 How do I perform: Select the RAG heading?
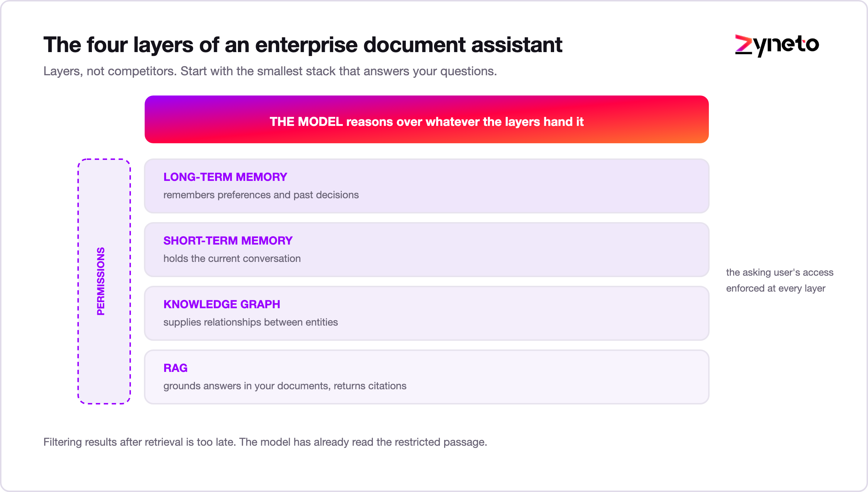[175, 368]
